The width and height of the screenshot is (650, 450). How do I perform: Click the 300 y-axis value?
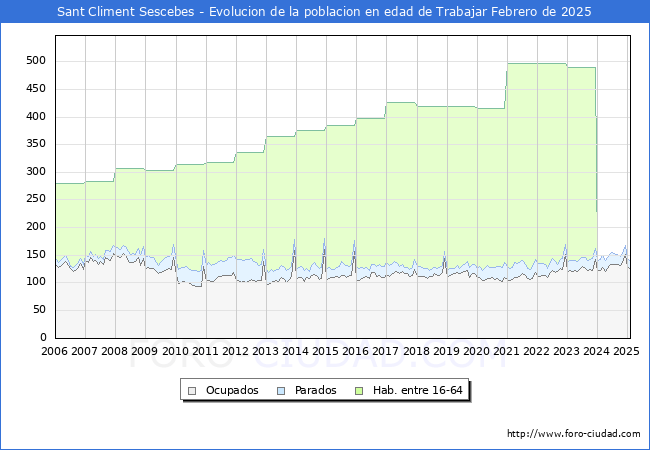pyautogui.click(x=36, y=172)
